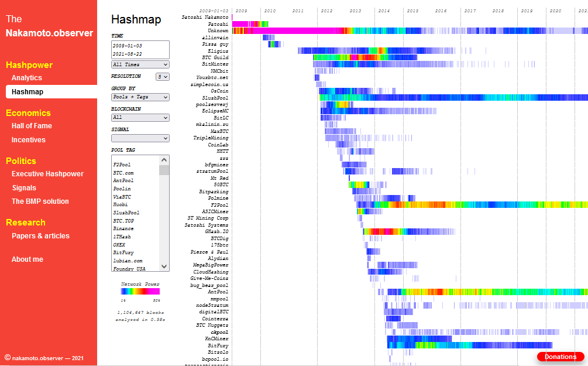This screenshot has height=366, width=588.
Task: Open the Blockchain dropdown set to All
Action: (140, 118)
